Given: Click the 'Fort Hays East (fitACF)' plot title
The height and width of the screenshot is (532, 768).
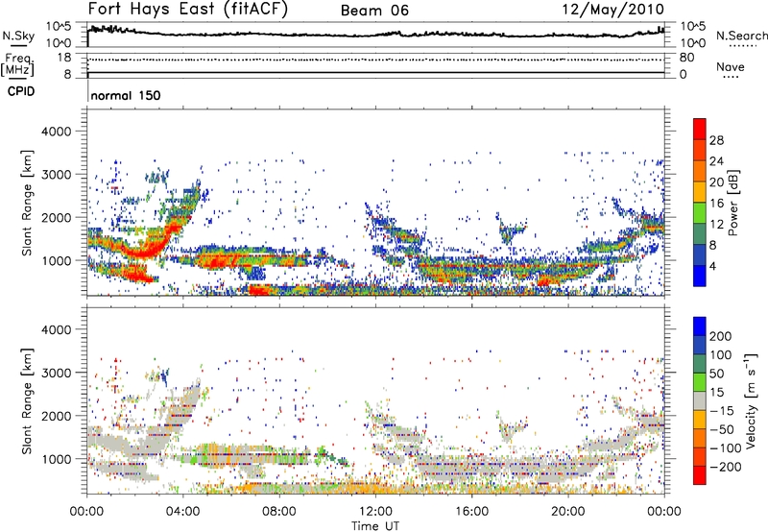Looking at the screenshot, I should coord(187,9).
